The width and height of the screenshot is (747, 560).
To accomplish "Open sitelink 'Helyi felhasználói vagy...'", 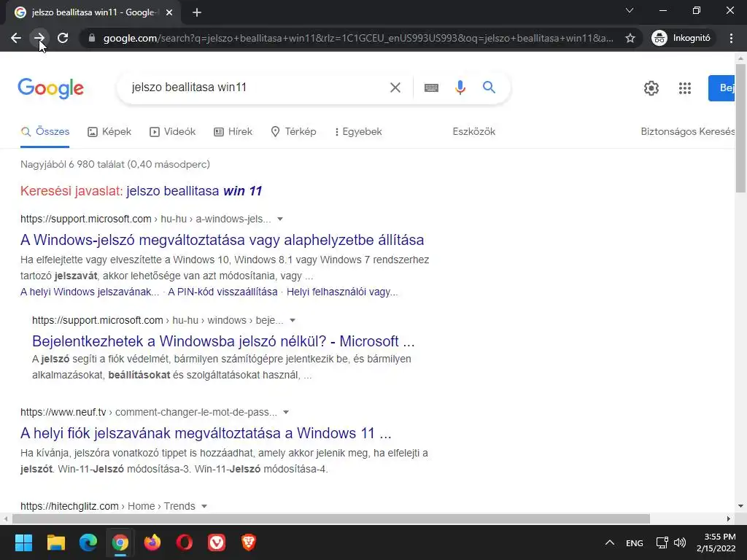I will tap(342, 292).
